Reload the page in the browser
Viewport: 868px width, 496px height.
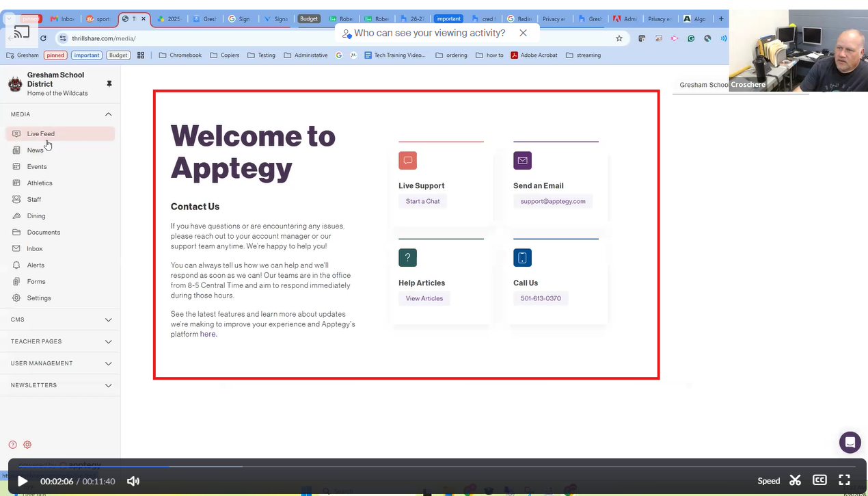[x=44, y=38]
